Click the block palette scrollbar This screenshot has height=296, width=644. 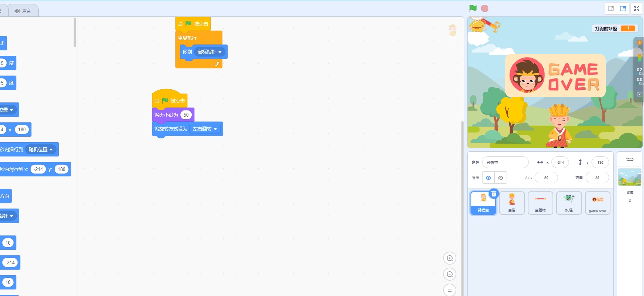(75, 32)
